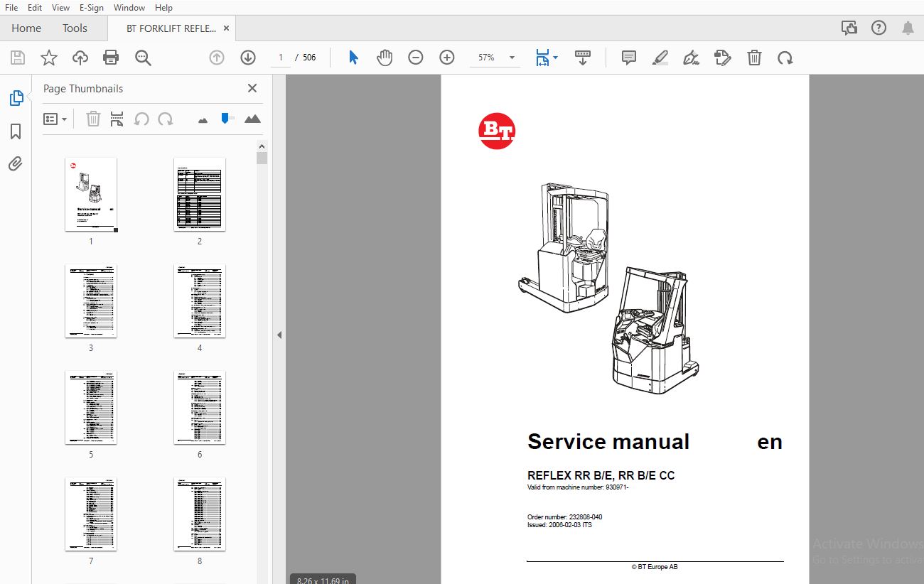Select page 8 thumbnail
The height and width of the screenshot is (584, 924).
(200, 514)
